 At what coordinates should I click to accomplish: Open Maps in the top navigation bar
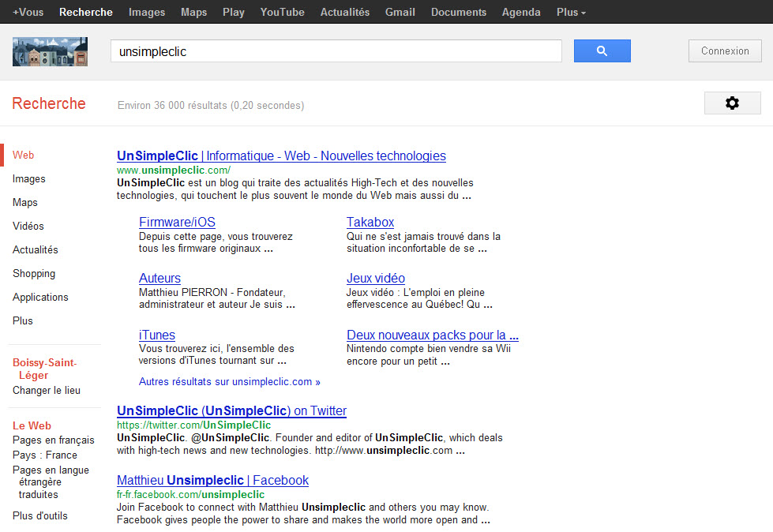[x=193, y=13]
